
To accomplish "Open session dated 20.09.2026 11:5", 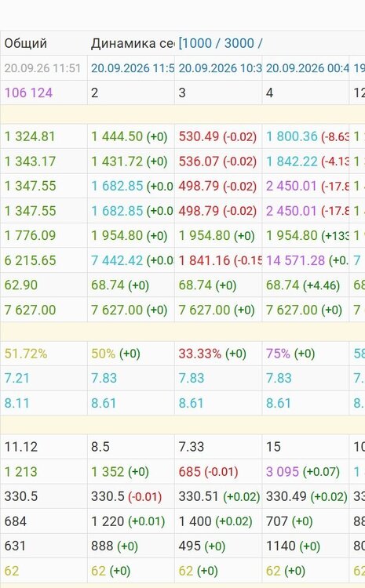I will (x=132, y=68).
